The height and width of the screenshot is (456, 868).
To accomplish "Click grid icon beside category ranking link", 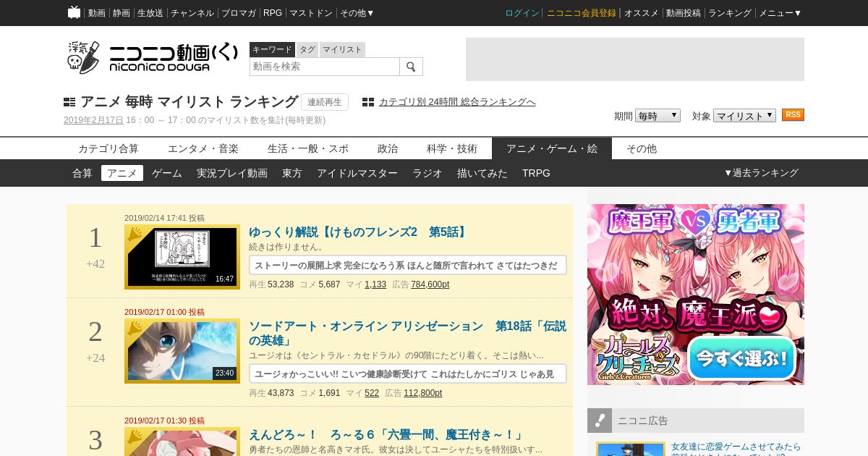I will tap(368, 102).
